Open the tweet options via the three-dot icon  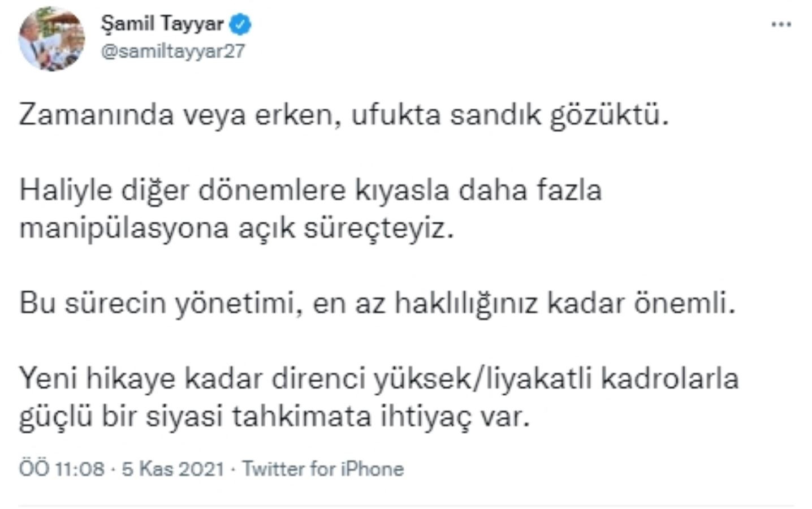(782, 23)
